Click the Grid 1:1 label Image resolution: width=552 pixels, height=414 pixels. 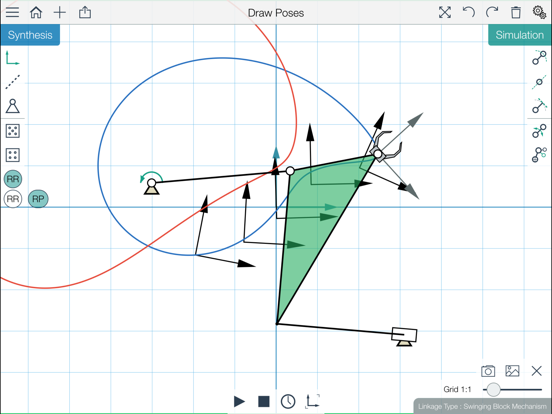[x=457, y=389]
